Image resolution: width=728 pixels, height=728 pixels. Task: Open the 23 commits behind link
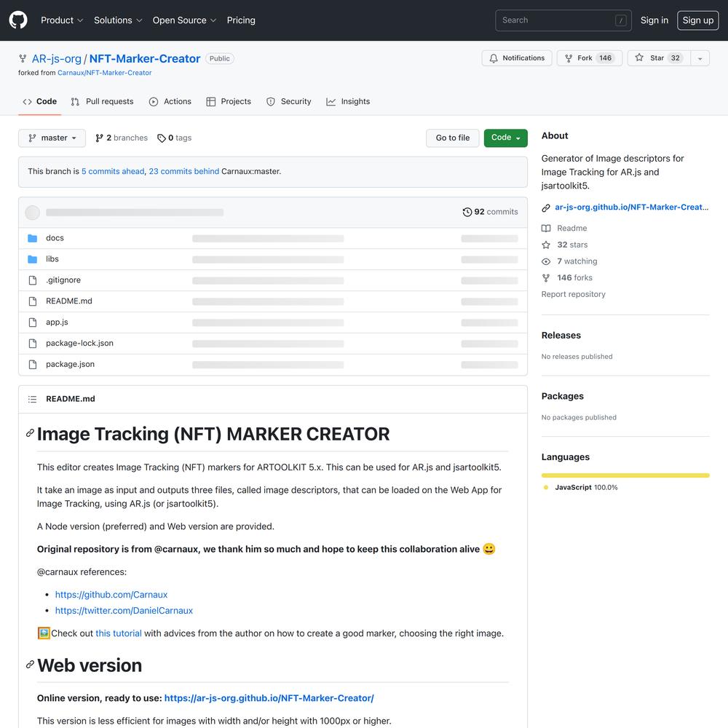[x=184, y=172]
